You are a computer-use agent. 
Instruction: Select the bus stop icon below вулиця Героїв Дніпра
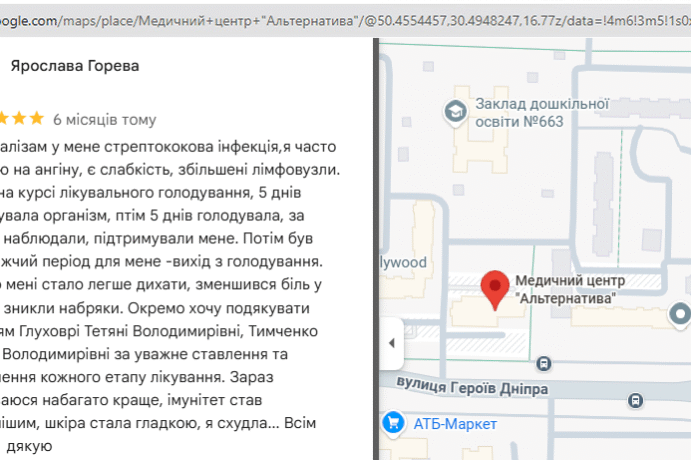[x=636, y=400]
